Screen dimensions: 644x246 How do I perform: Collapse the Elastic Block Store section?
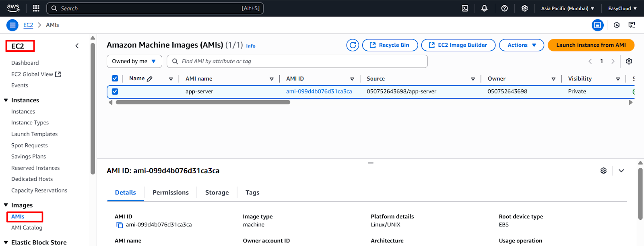point(6,242)
